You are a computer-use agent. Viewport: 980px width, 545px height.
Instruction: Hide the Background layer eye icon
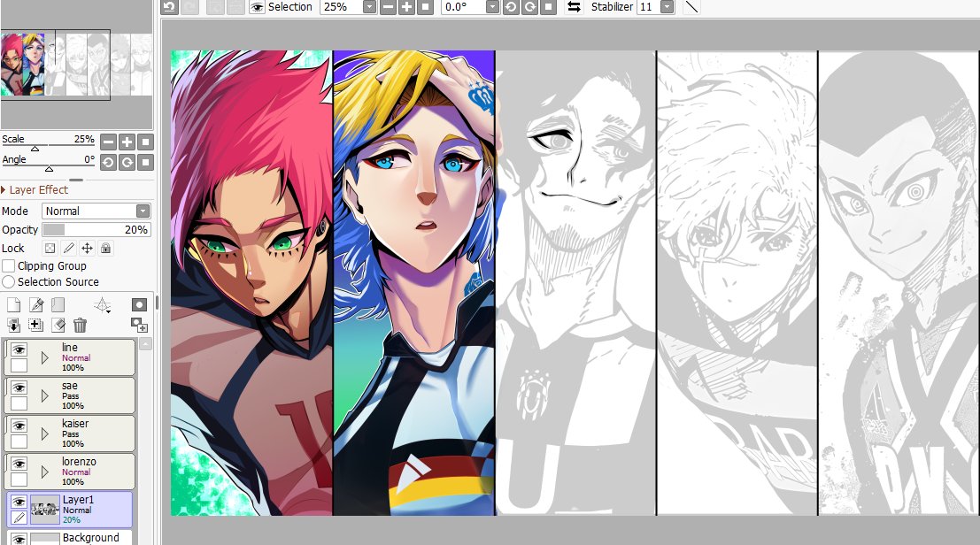tap(19, 540)
